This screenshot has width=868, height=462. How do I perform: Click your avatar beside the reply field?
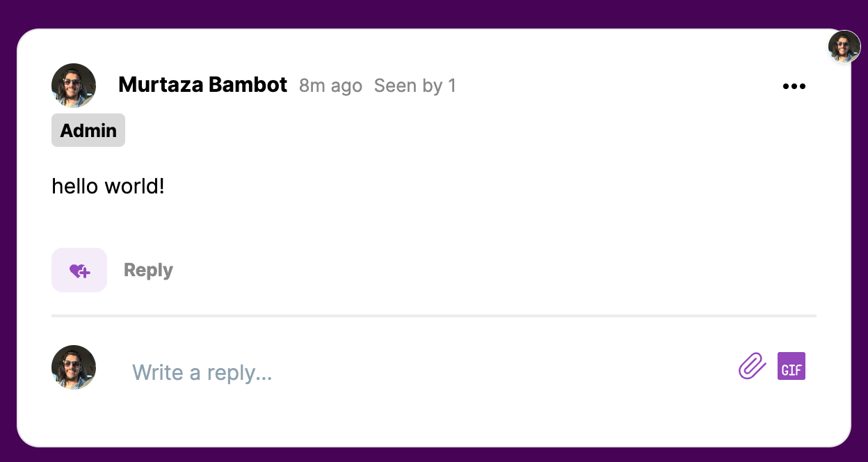[74, 367]
